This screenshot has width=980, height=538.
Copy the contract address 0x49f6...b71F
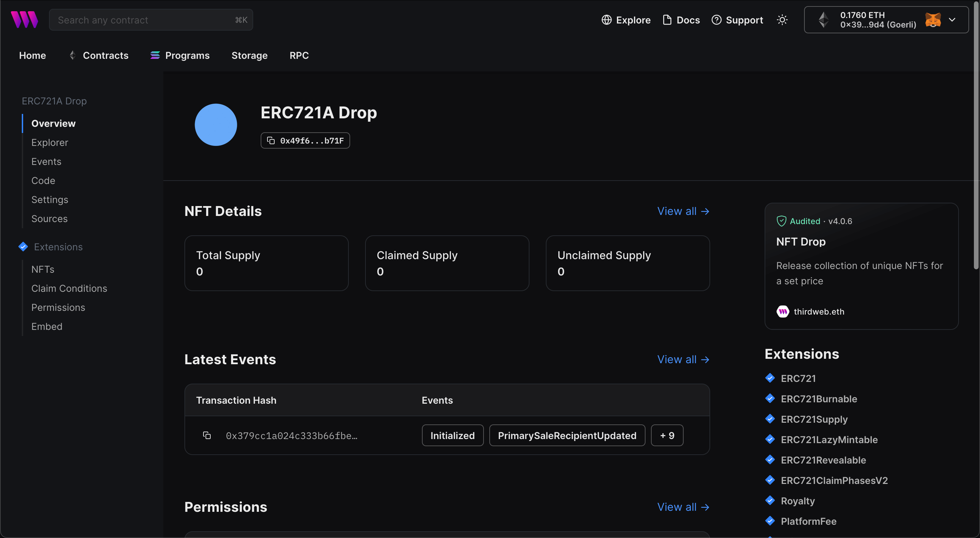tap(271, 140)
